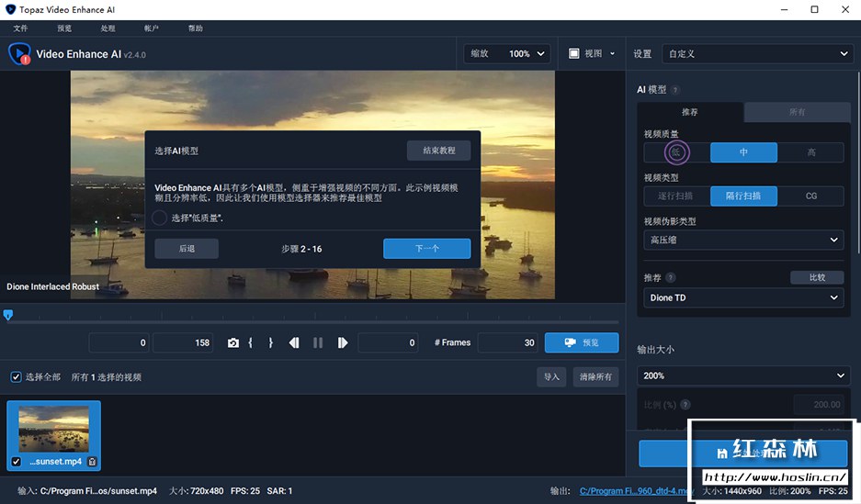This screenshot has width=861, height=504.
Task: Click the 输入 path C:/Program Fi...os/sunset.mp4
Action: tap(87, 491)
